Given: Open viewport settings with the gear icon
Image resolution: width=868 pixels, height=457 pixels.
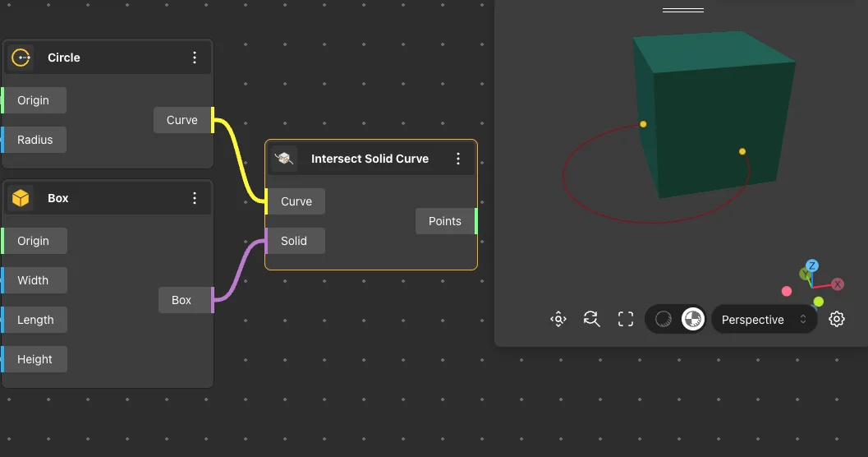Looking at the screenshot, I should pos(837,319).
